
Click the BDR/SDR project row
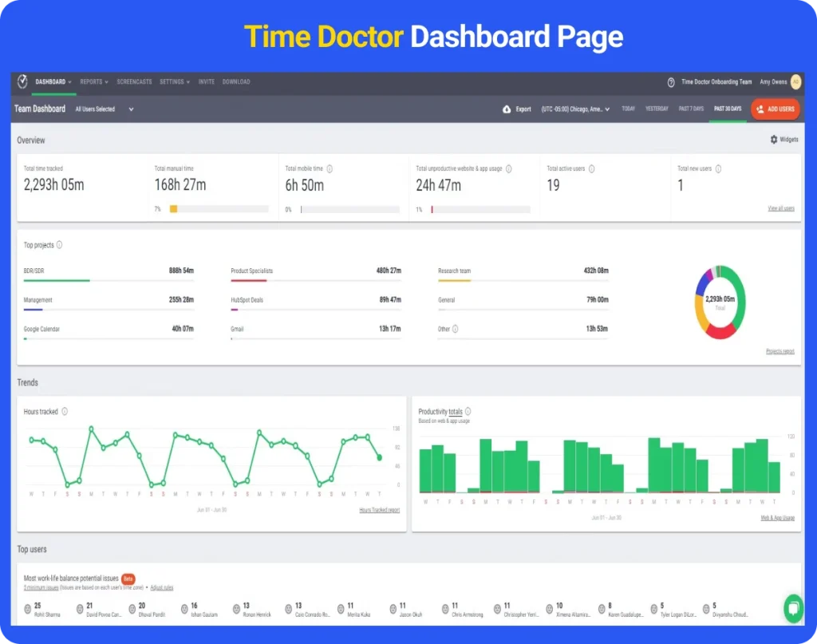click(109, 275)
